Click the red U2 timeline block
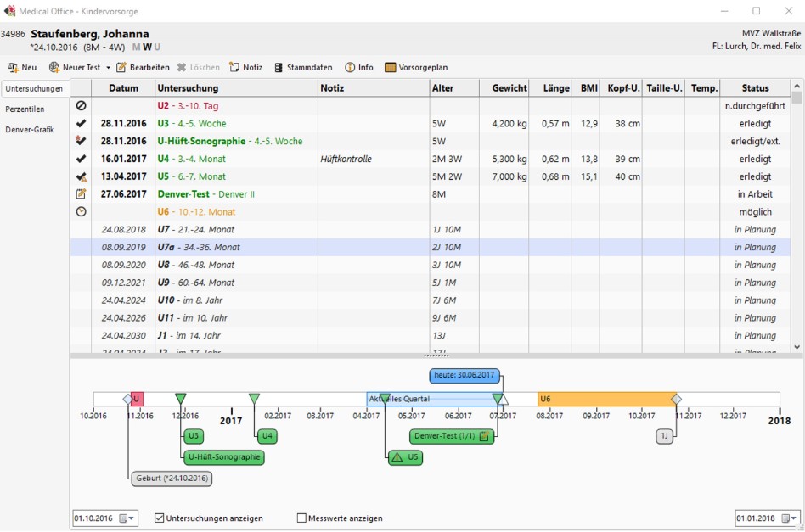 [x=137, y=399]
